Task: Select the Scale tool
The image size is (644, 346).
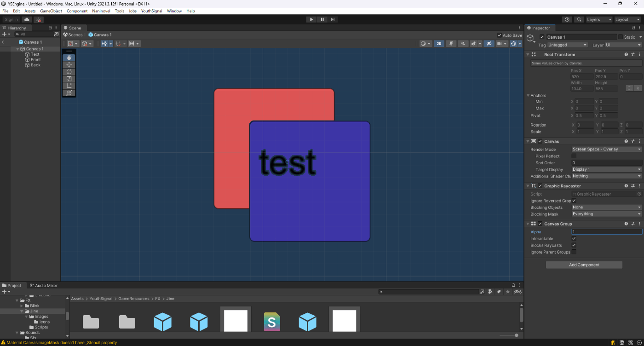Action: point(69,79)
